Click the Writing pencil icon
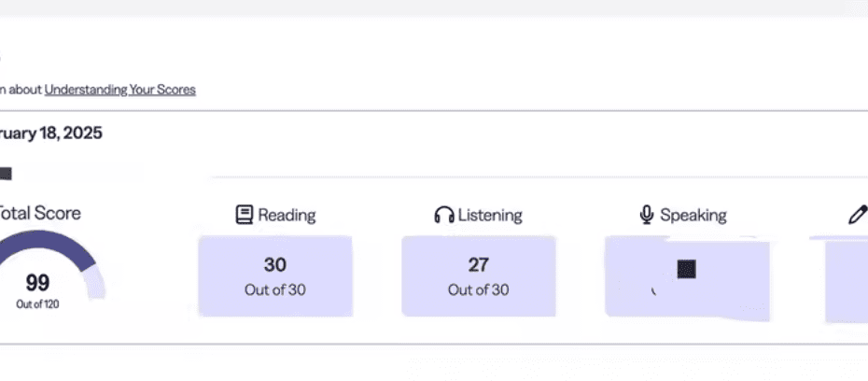Screen dimensions: 868x381 coord(858,215)
